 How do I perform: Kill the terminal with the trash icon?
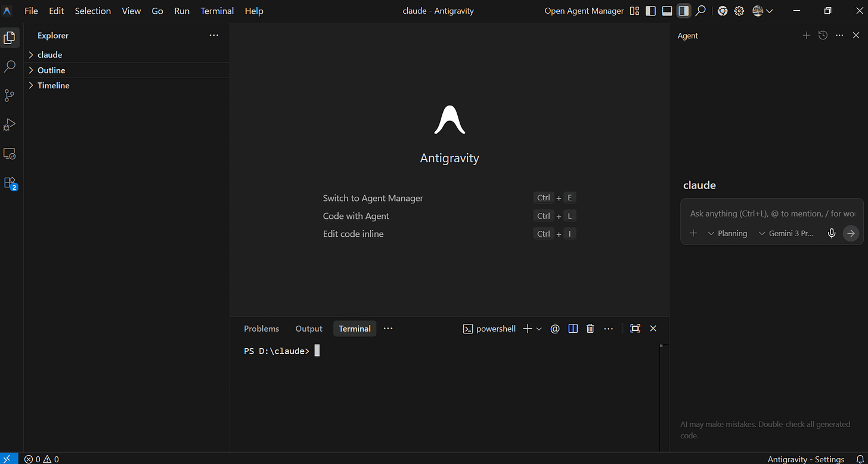coord(590,329)
